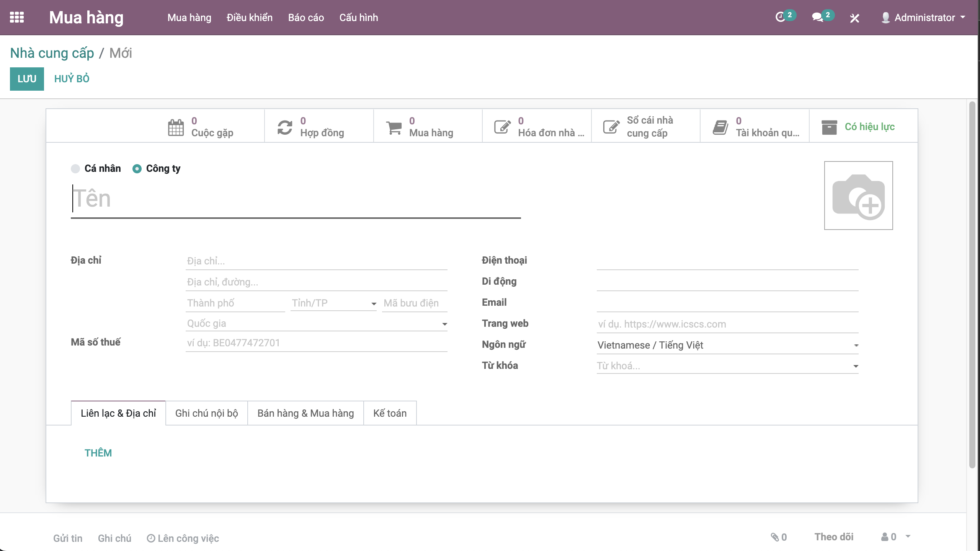Screen dimensions: 980x551
Task: Open the conversations chat bubble icon
Action: [817, 17]
